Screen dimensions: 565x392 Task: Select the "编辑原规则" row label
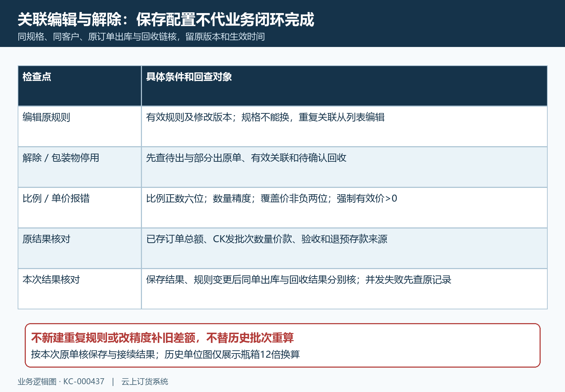pyautogui.click(x=46, y=117)
